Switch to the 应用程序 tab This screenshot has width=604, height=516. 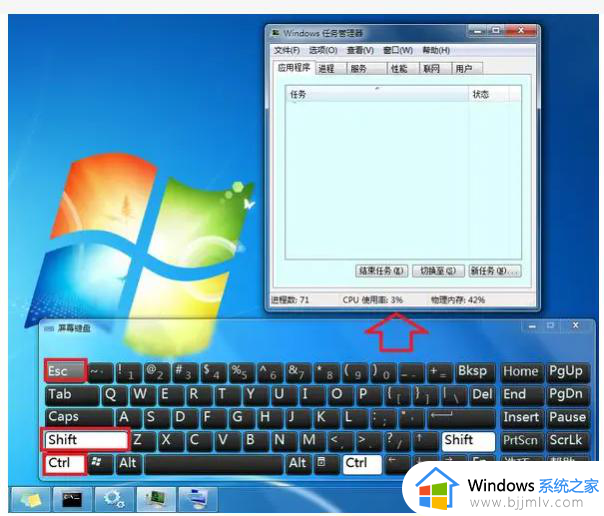click(294, 68)
